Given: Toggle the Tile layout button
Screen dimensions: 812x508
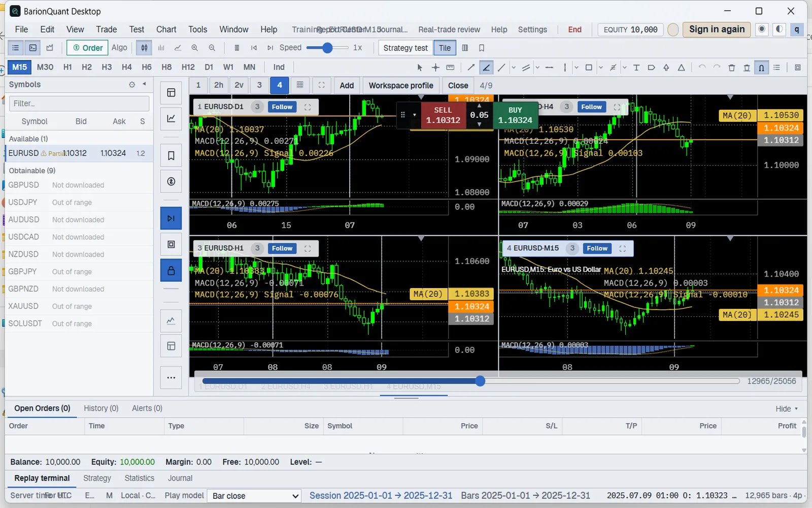Looking at the screenshot, I should tap(445, 48).
